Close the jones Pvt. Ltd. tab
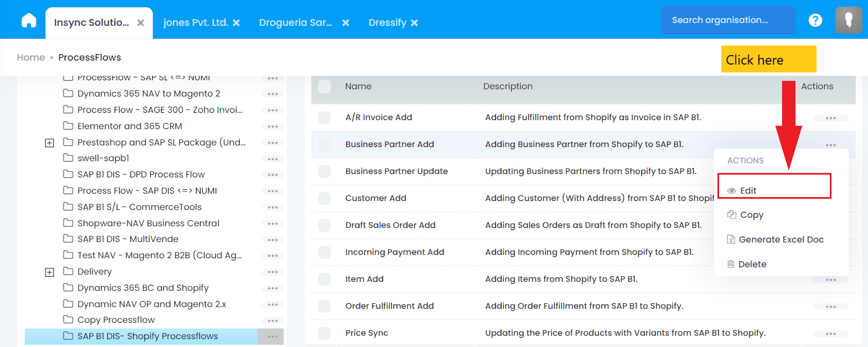The width and height of the screenshot is (868, 347). [237, 23]
